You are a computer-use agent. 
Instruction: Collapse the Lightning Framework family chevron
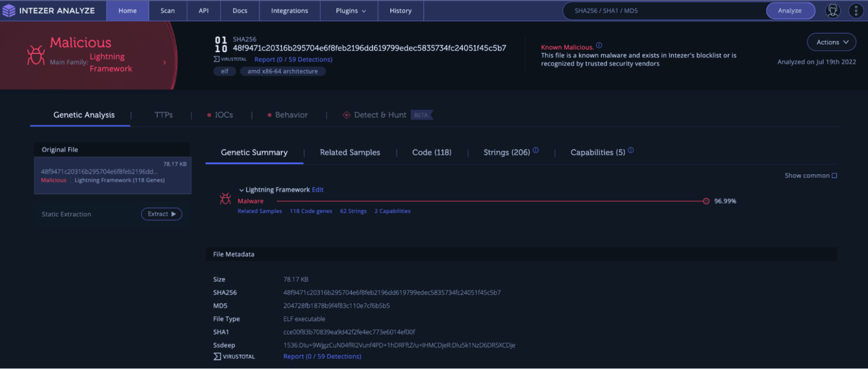tap(241, 190)
